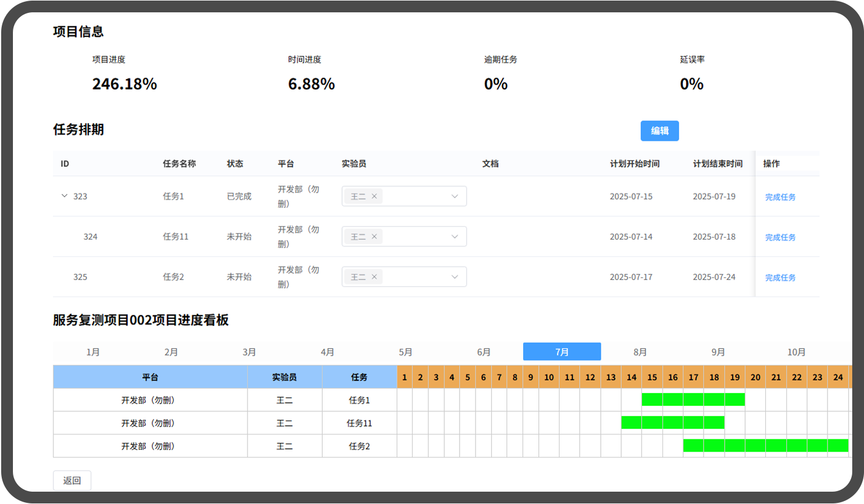Remove 王二 tag in task 325 row

[x=374, y=277]
